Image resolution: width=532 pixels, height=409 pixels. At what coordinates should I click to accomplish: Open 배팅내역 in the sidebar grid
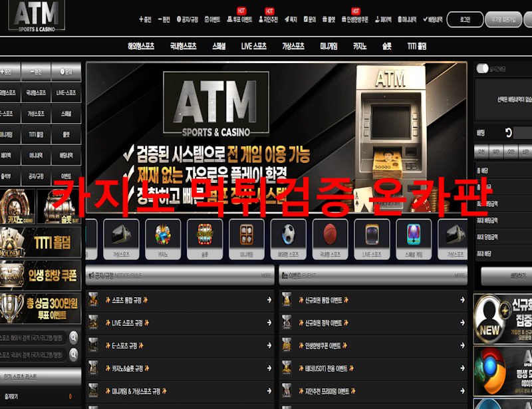coord(66,156)
